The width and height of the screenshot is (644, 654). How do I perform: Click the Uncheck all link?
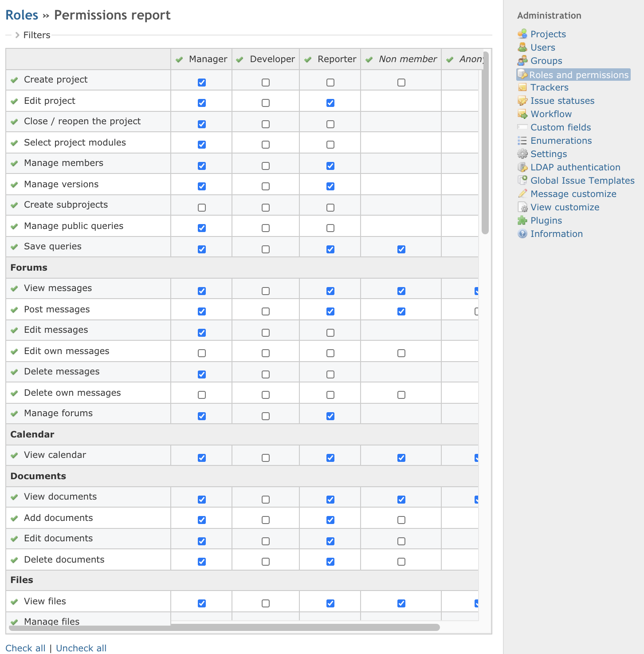tap(81, 648)
